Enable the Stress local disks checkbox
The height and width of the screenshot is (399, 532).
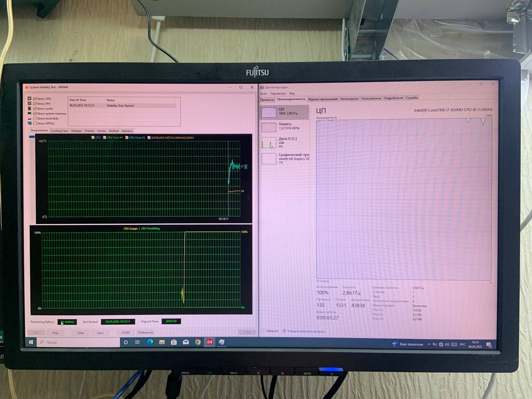pos(35,118)
